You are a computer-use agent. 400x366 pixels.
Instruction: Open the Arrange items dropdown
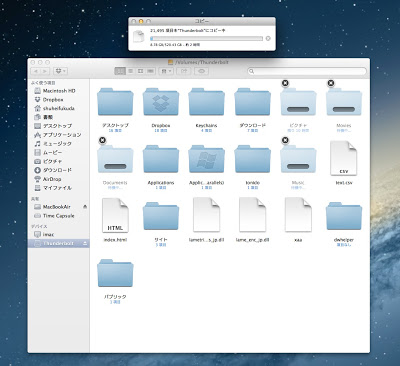[x=166, y=71]
